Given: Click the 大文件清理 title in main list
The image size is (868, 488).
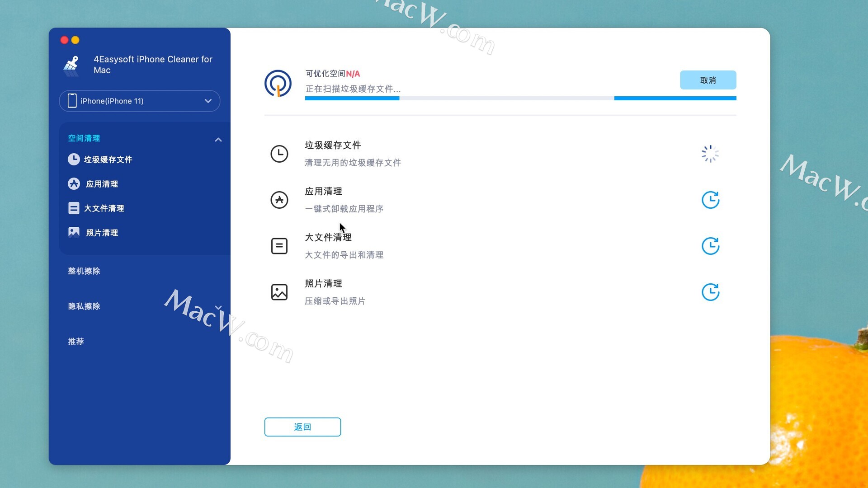Looking at the screenshot, I should click(x=328, y=238).
